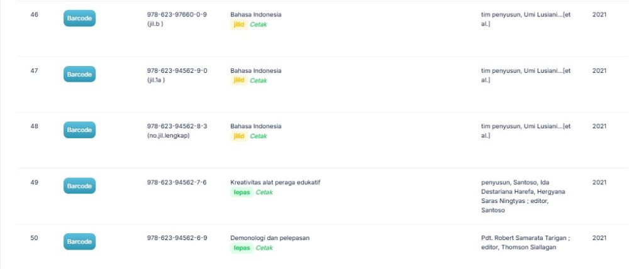
Task: Click the lepas badge in row 49
Action: pyautogui.click(x=241, y=192)
